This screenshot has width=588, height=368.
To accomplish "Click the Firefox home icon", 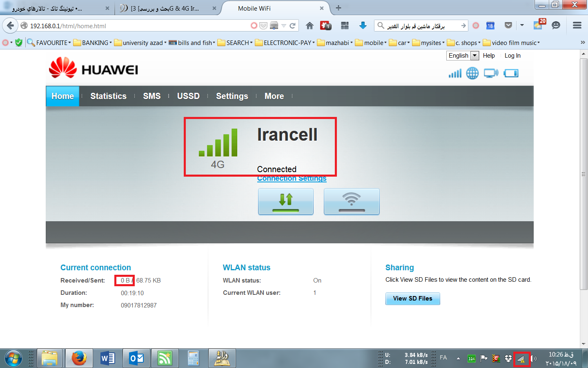I will click(x=310, y=26).
